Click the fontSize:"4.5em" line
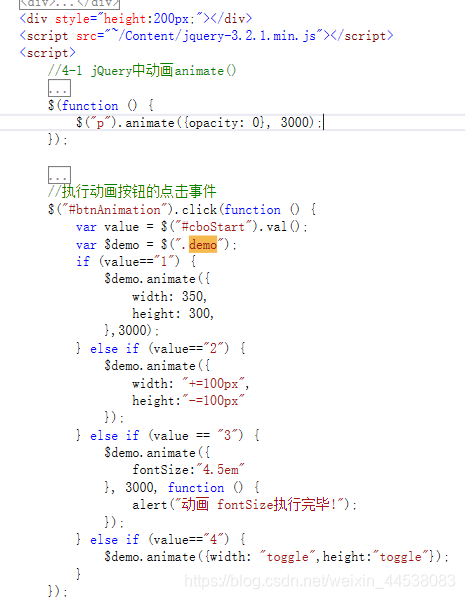This screenshot has width=465, height=599. (188, 470)
